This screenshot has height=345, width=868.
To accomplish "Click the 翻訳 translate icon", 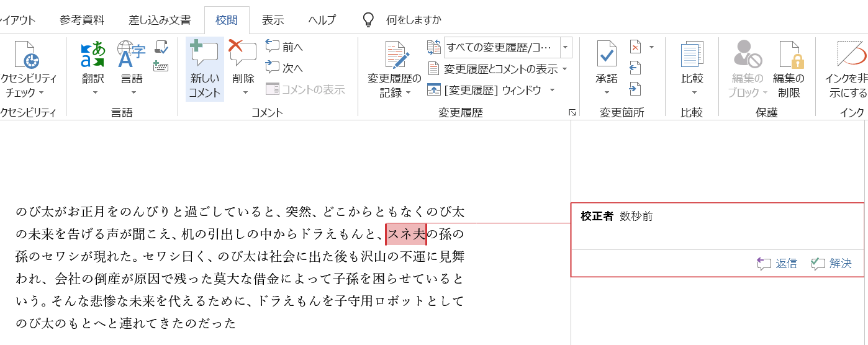I will pos(94,55).
